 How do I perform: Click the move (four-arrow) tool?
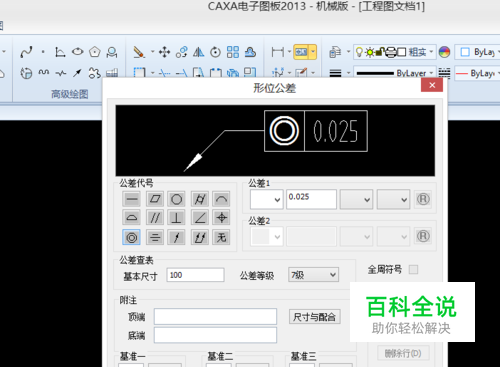tap(164, 52)
